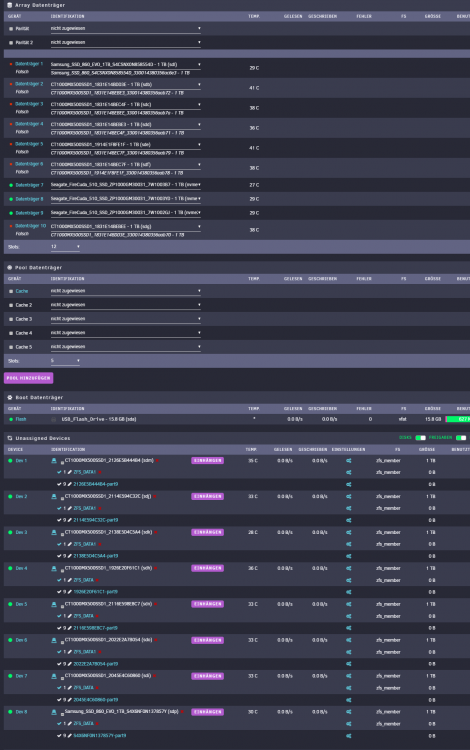
Task: Click the green Flash usage bar
Action: [458, 419]
